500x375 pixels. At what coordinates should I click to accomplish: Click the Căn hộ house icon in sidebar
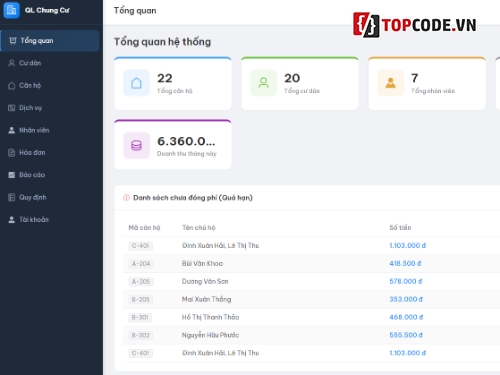[12, 85]
